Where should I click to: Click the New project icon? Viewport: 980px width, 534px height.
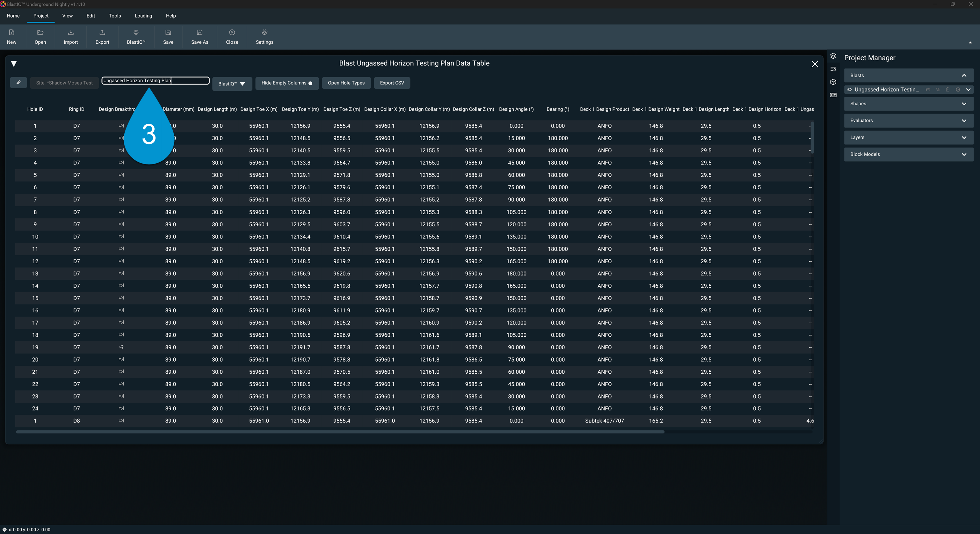click(11, 32)
